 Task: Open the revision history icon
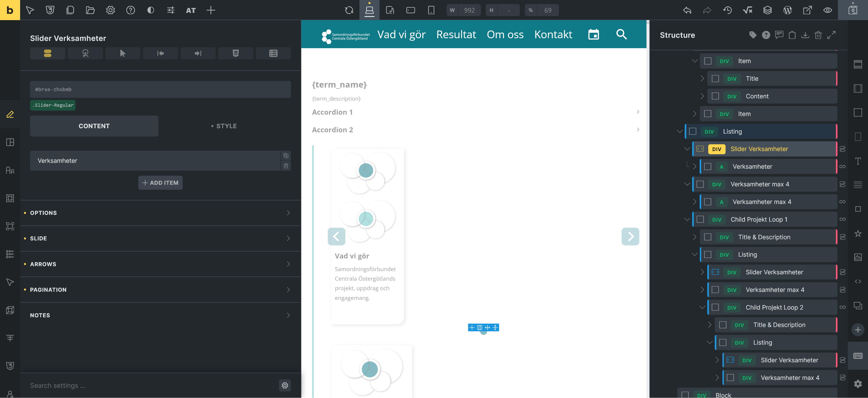727,10
